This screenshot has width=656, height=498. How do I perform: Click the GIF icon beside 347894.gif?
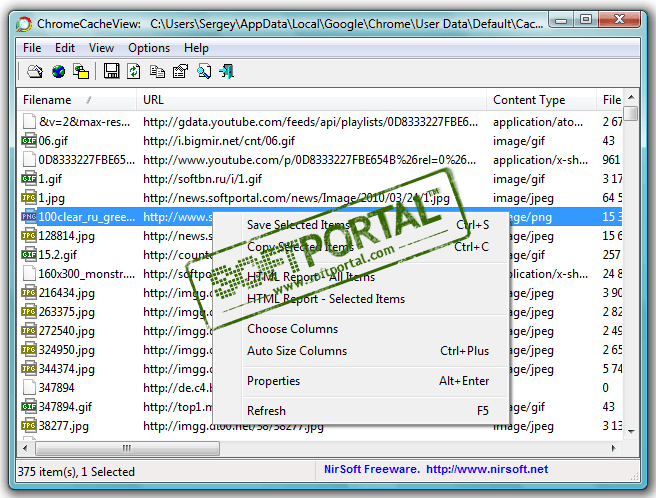28,406
